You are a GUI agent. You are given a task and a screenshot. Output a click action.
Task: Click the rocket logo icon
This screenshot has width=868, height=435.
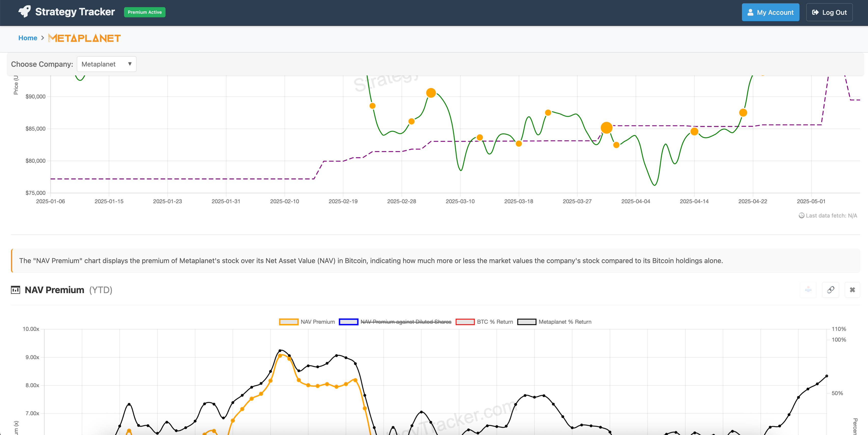tap(25, 12)
